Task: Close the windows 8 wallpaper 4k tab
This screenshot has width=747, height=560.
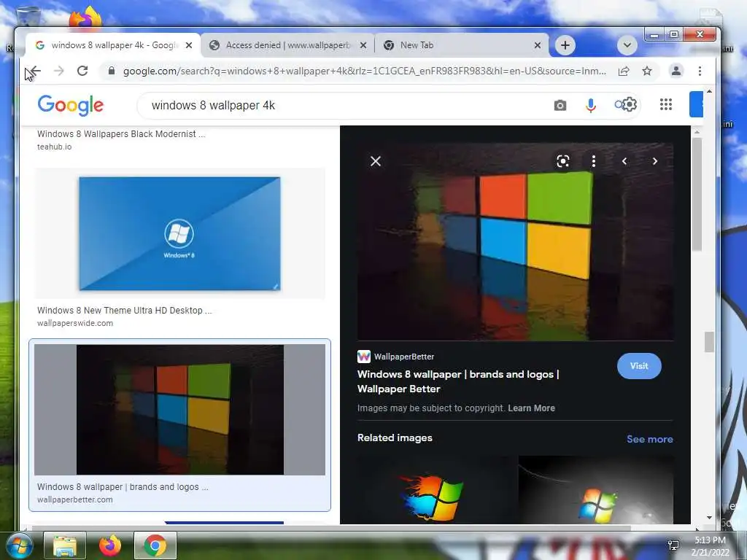Action: tap(189, 45)
